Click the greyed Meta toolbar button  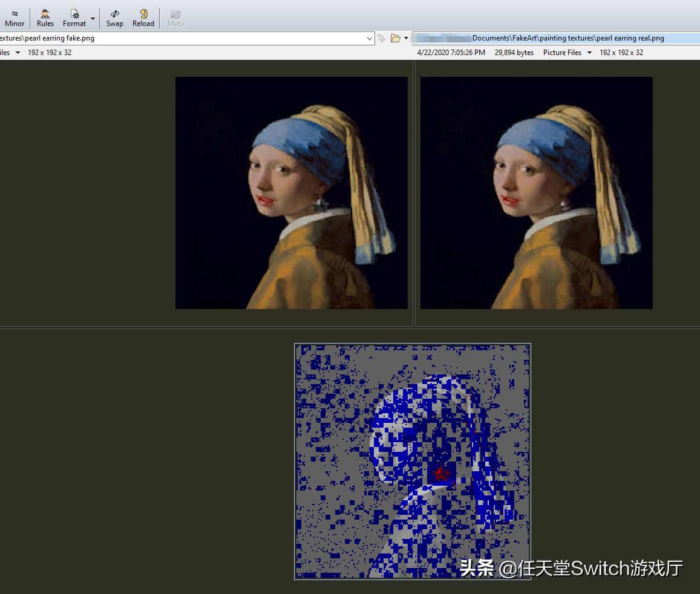pyautogui.click(x=175, y=19)
